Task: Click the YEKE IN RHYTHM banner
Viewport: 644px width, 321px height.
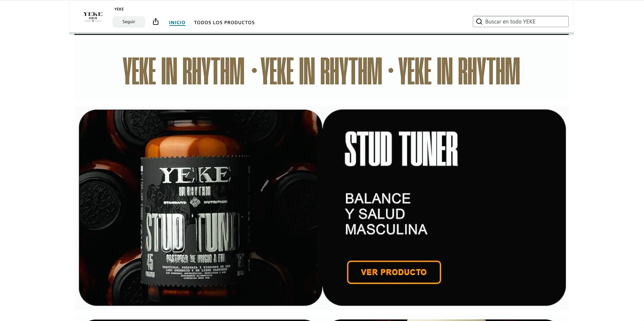Action: point(321,71)
